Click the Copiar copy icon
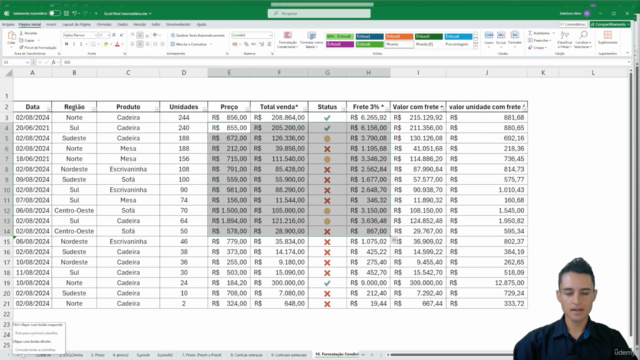The width and height of the screenshot is (640, 360). tap(22, 40)
